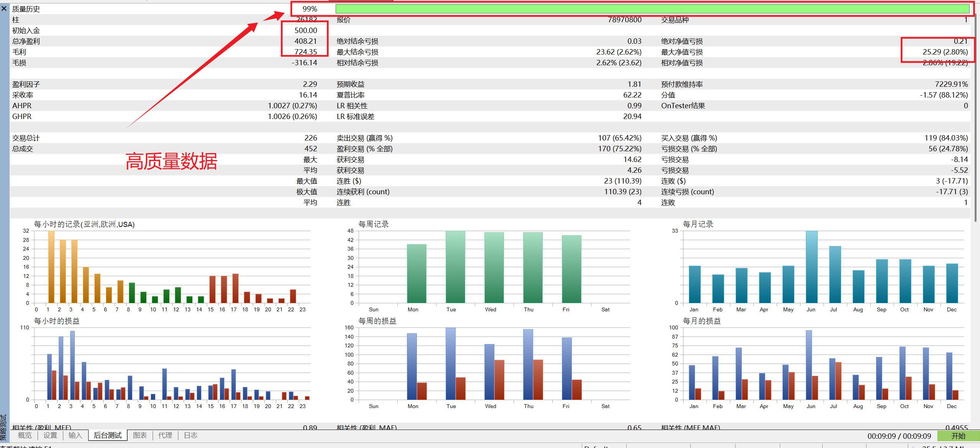Click the Thu blue bar in 每周的损益

click(528, 364)
